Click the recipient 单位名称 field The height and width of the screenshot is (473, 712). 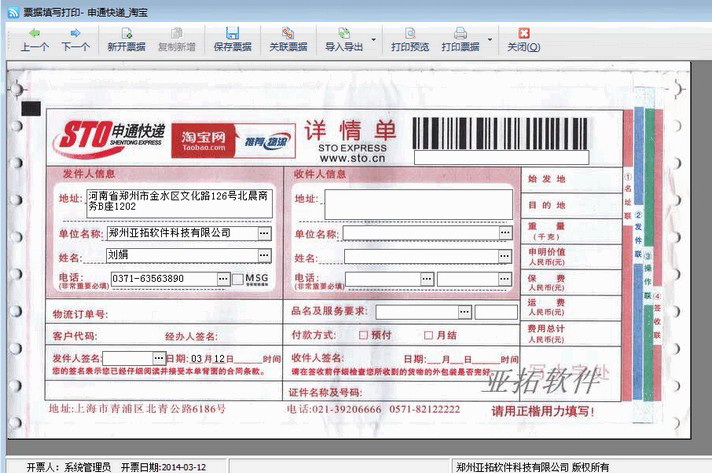pos(421,233)
